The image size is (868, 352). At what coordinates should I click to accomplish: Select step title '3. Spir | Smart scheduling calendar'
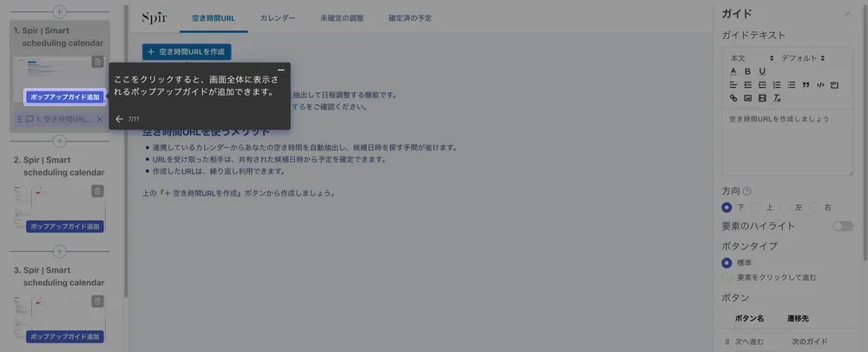59,276
